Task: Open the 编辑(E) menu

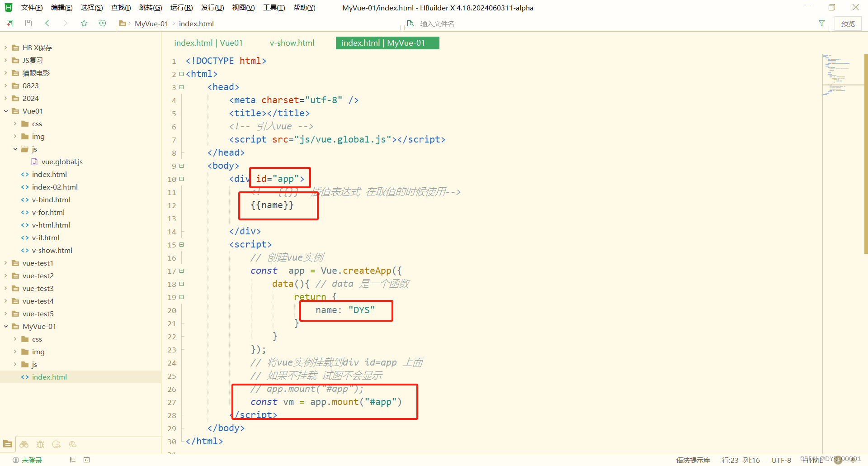Action: point(61,8)
